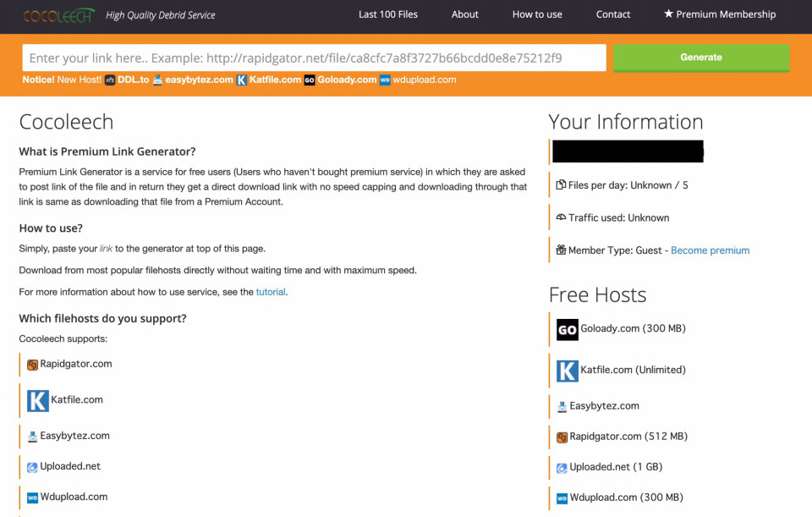This screenshot has width=812, height=517.
Task: Click the Free Hosts heading
Action: 598,295
